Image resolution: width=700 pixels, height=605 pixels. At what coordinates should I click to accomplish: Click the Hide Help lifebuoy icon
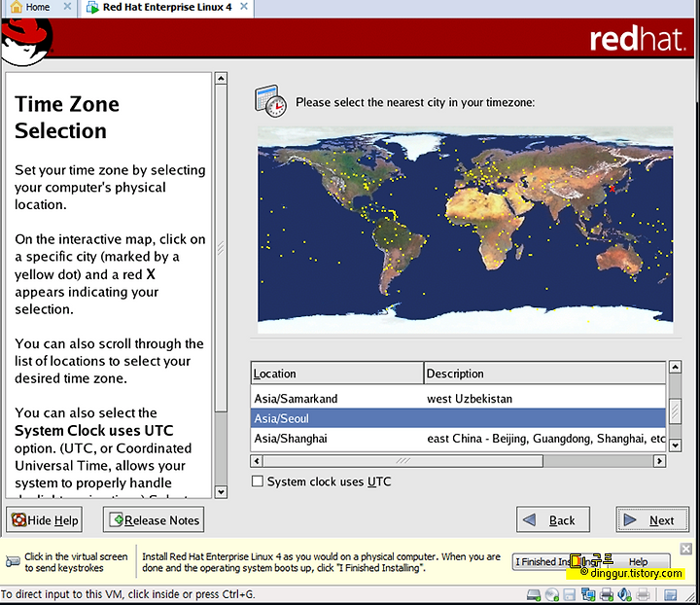[18, 519]
